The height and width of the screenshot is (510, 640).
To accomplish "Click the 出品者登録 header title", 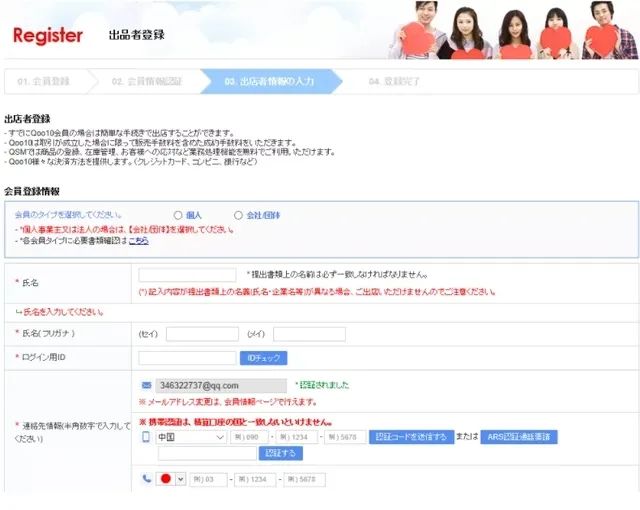I will tap(137, 35).
